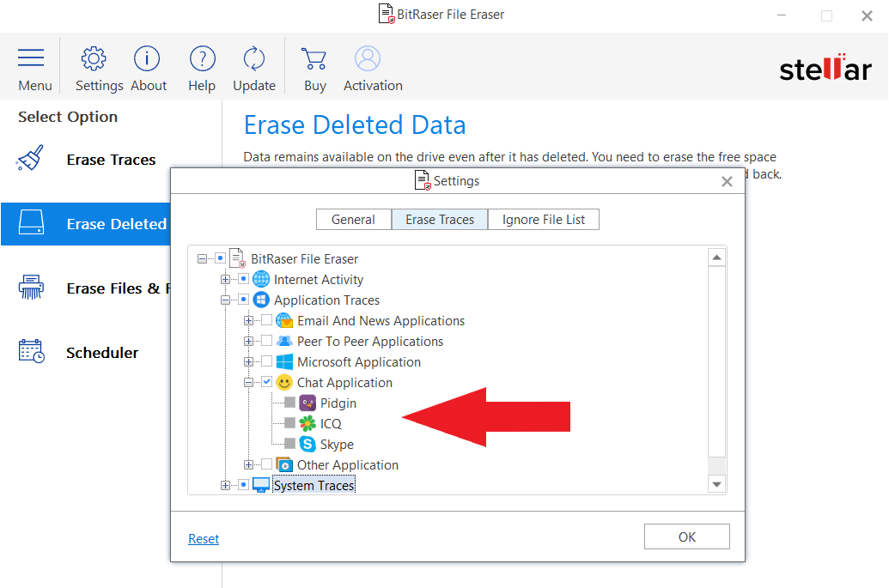Select the Skype tree item label

(x=337, y=445)
